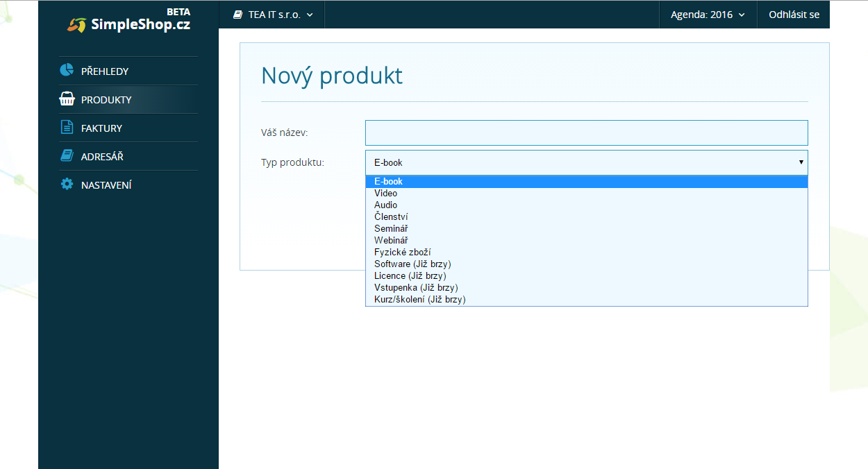Viewport: 868px width, 469px height.
Task: Click the gear icon beside Nastavení
Action: (67, 185)
